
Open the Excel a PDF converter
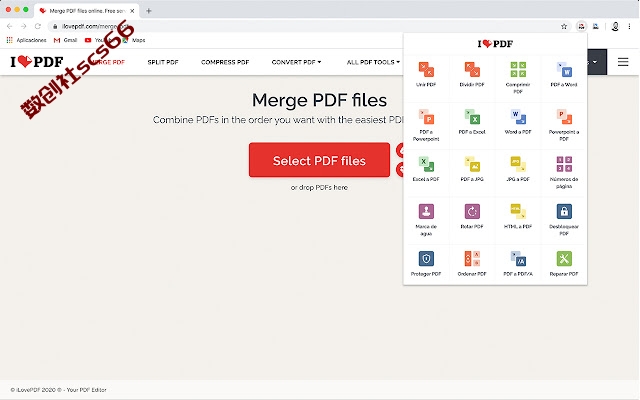click(426, 169)
